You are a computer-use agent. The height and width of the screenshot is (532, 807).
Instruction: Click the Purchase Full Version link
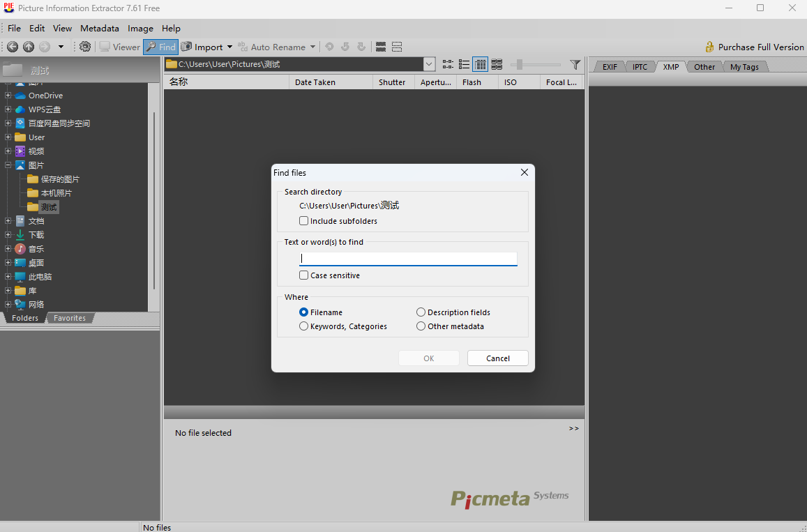pyautogui.click(x=761, y=47)
